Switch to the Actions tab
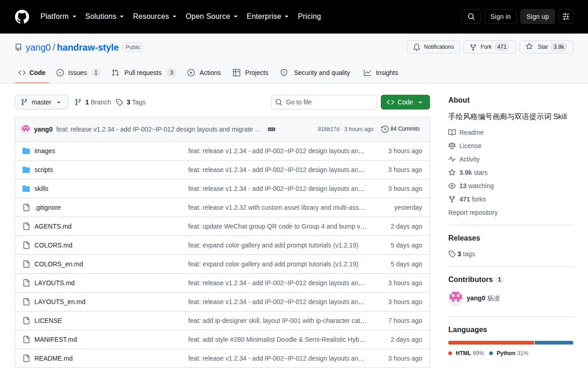Image resolution: width=588 pixels, height=368 pixels. [x=204, y=73]
